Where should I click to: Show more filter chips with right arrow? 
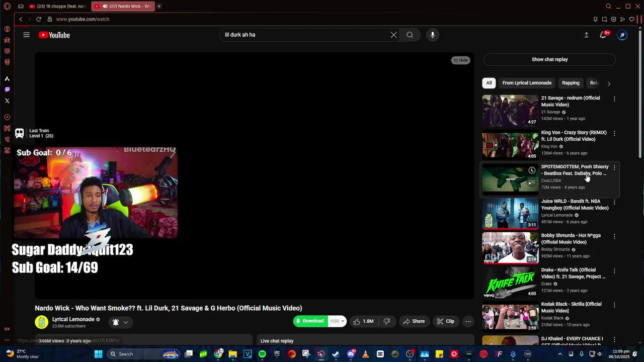click(x=609, y=83)
